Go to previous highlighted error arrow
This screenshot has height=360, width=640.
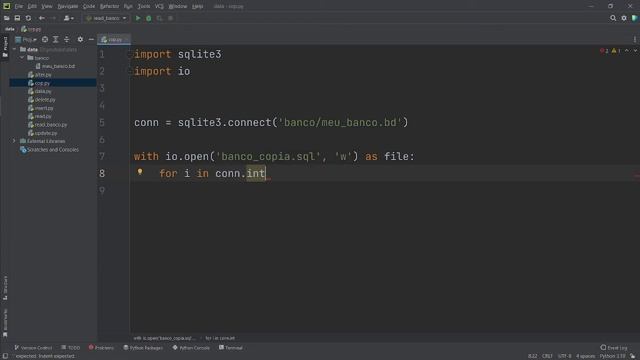[x=627, y=51]
